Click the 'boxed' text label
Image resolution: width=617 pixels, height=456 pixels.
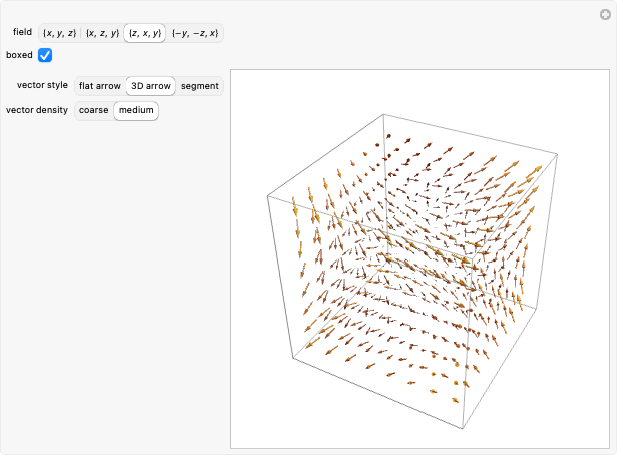(x=19, y=55)
